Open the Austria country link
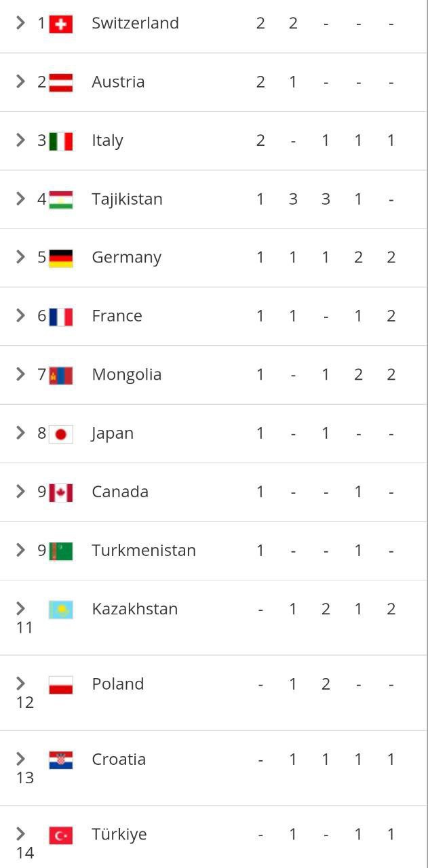This screenshot has width=428, height=868. (118, 82)
